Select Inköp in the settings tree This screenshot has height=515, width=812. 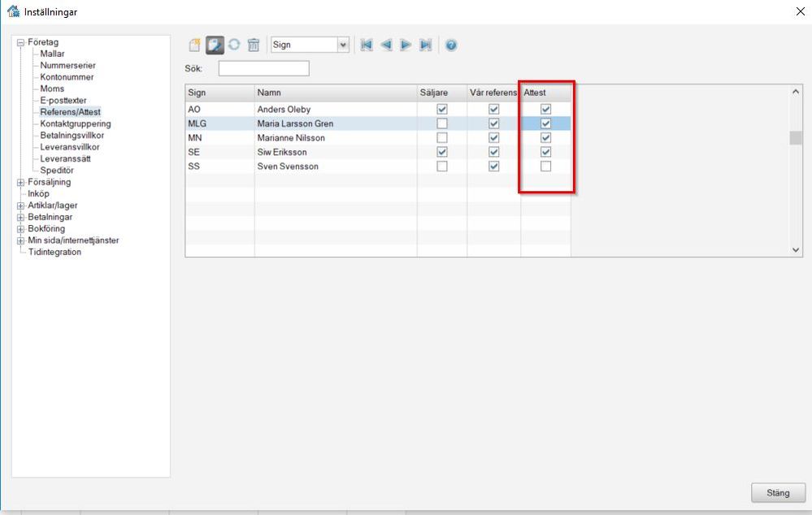38,193
